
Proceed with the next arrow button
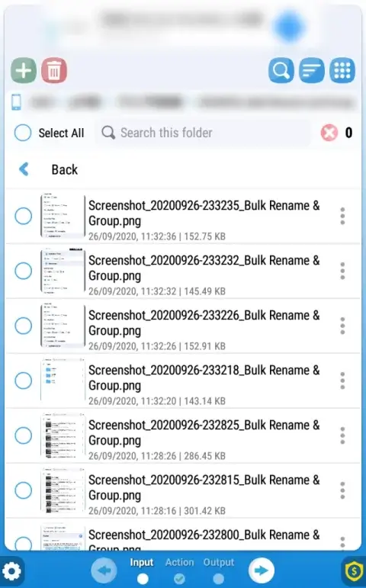point(262,570)
